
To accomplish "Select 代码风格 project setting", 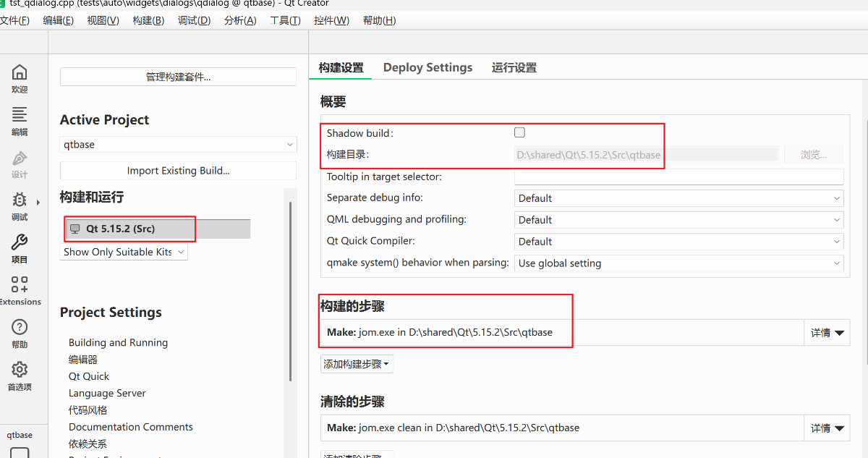I will pyautogui.click(x=88, y=410).
